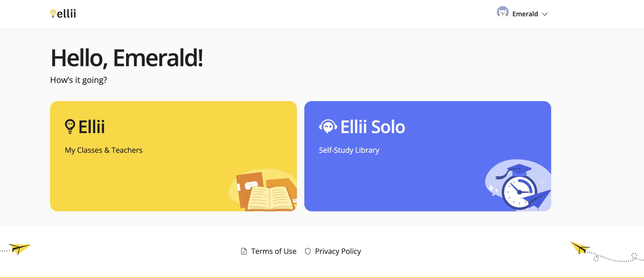
Task: Click the yellow Ellii card title
Action: 92,127
